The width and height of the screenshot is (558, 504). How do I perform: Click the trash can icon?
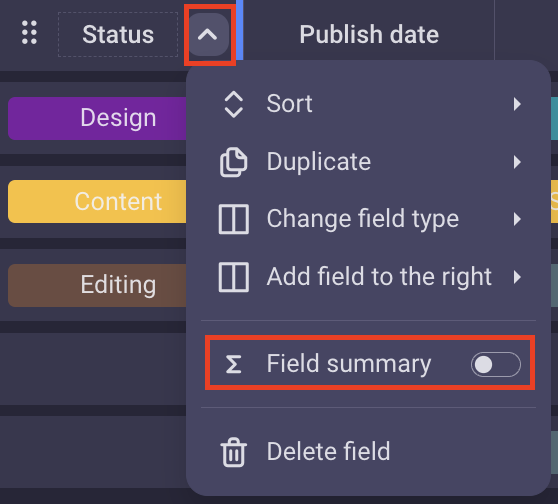pyautogui.click(x=233, y=452)
